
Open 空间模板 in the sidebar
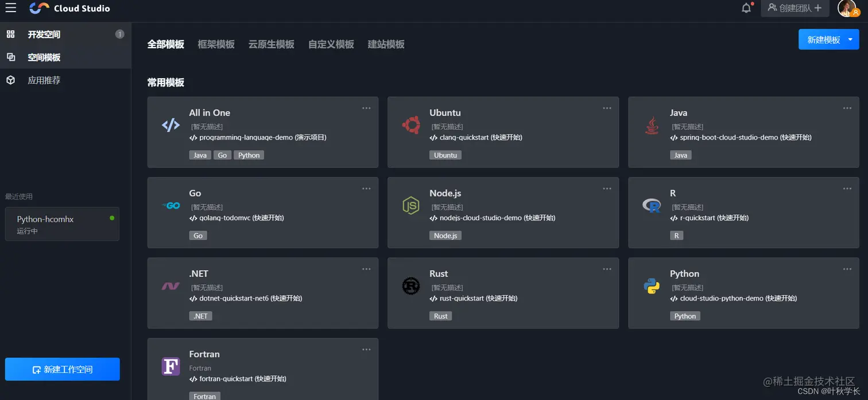coord(65,57)
